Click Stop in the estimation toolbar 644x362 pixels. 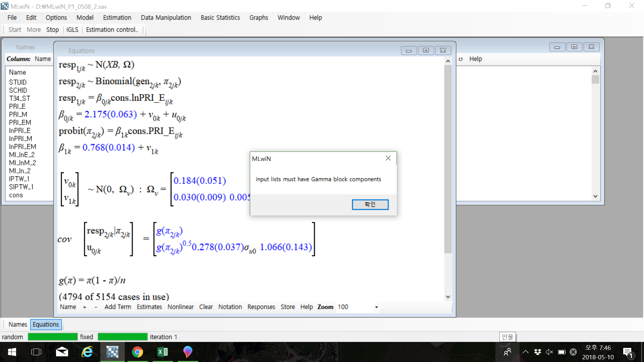(x=52, y=30)
